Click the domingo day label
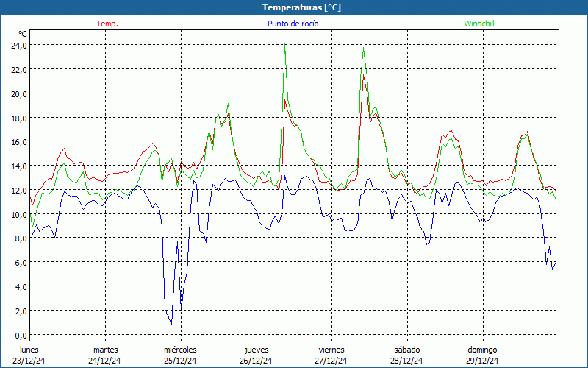 482,350
